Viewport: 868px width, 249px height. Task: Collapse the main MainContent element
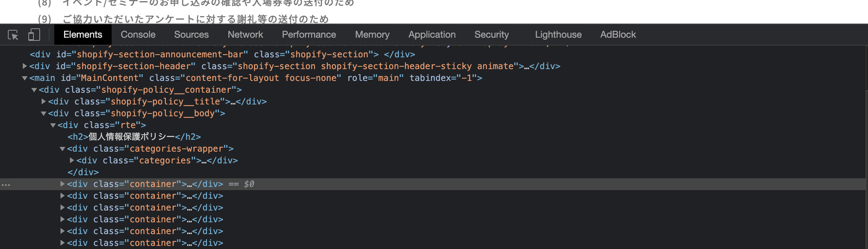(x=25, y=78)
